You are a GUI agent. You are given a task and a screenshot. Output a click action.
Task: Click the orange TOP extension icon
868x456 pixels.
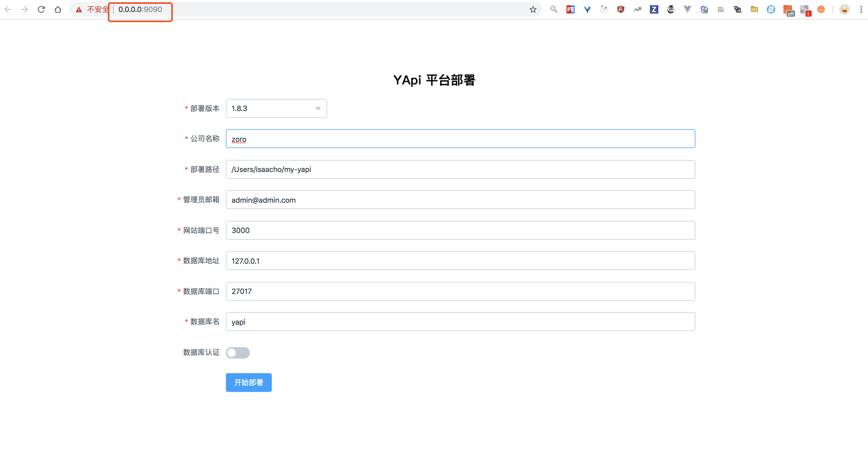pos(821,9)
